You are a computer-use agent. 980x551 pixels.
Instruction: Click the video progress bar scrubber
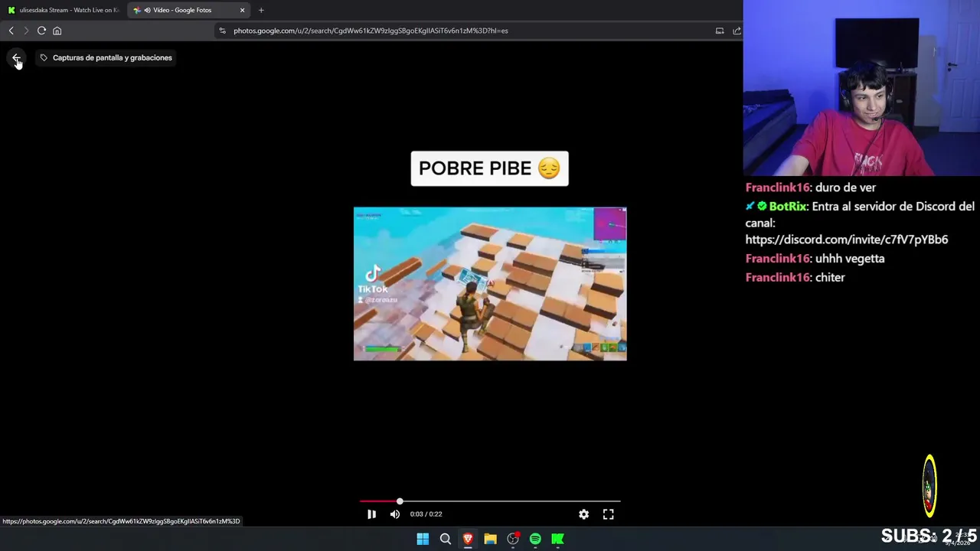tap(400, 501)
